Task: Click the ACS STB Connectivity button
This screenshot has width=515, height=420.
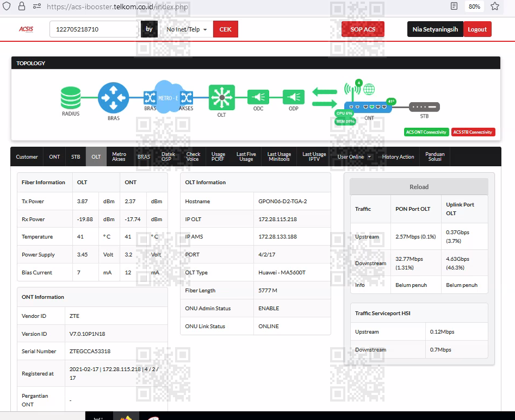Action: coord(473,132)
